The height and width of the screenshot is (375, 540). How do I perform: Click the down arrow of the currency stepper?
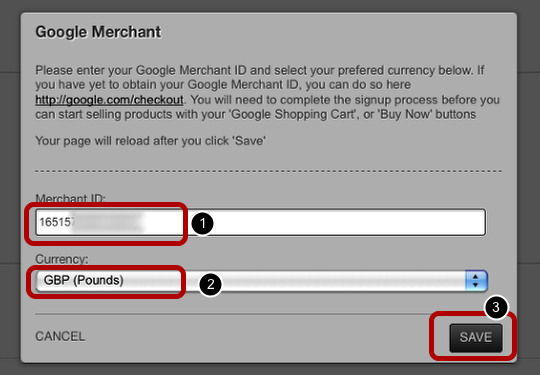[476, 285]
